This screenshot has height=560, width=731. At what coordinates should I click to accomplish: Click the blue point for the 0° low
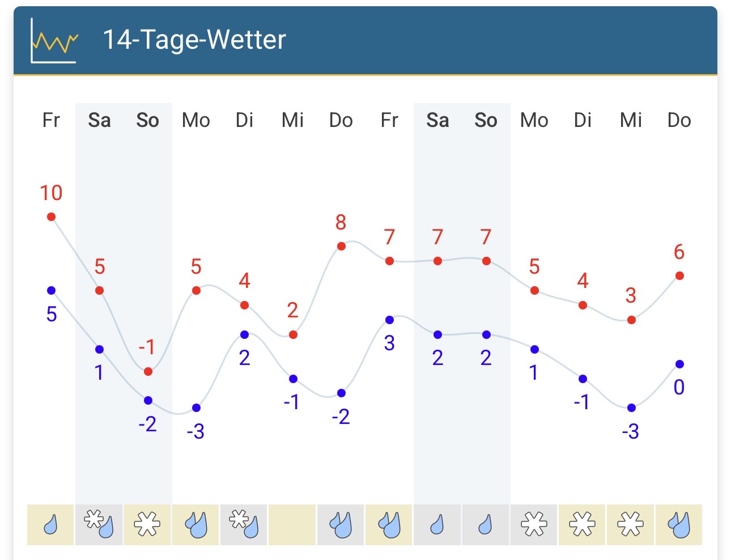(x=679, y=364)
